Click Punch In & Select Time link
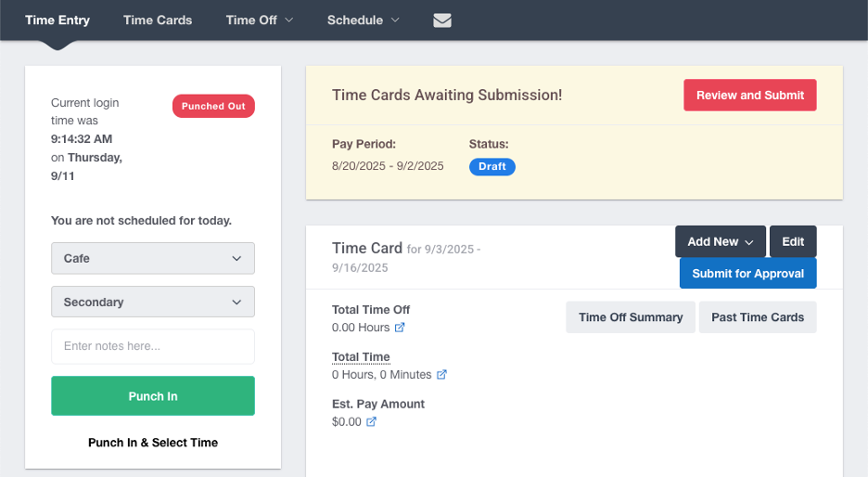Viewport: 868px width, 477px height. click(153, 443)
